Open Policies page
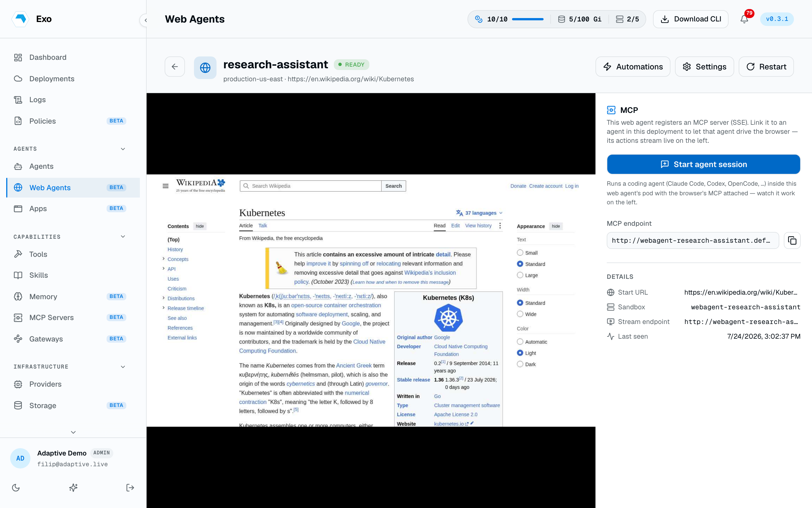The width and height of the screenshot is (812, 508). [x=73, y=121]
